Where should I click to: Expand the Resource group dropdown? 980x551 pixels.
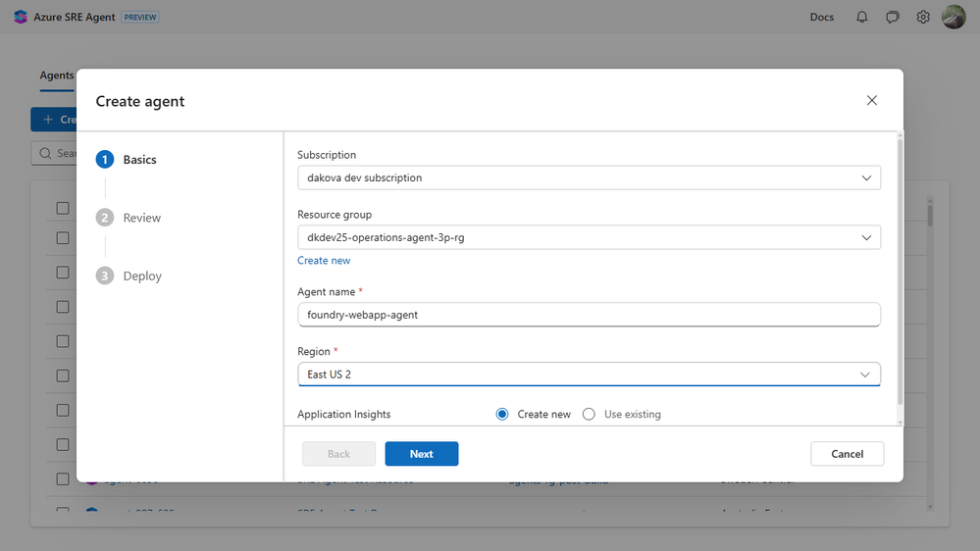click(x=589, y=237)
